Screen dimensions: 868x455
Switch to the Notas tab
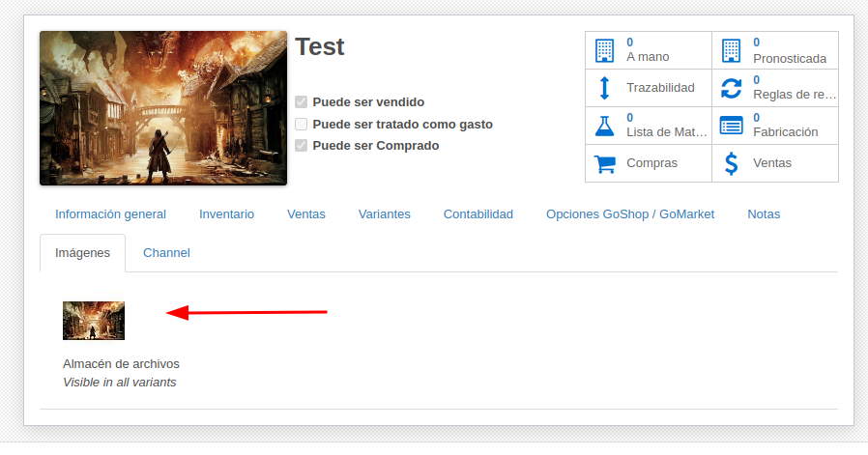click(764, 214)
